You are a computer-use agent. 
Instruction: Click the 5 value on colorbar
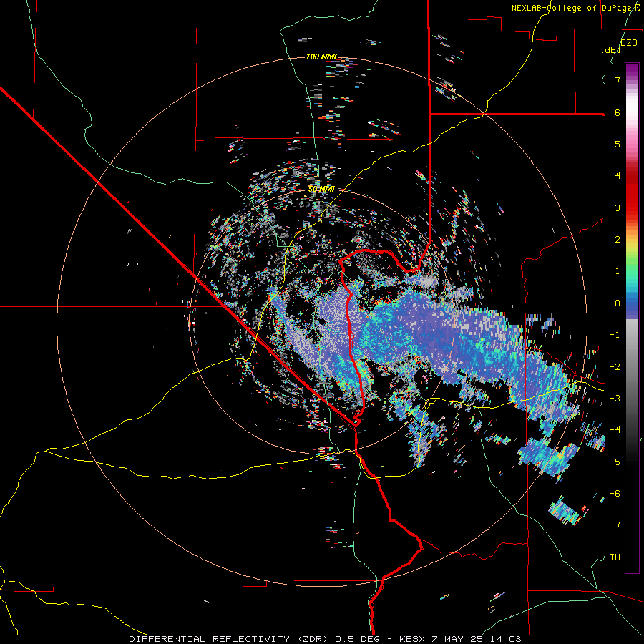[x=618, y=144]
